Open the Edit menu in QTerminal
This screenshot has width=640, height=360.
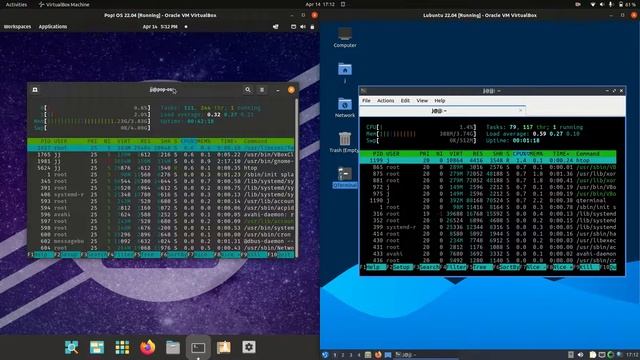click(405, 100)
